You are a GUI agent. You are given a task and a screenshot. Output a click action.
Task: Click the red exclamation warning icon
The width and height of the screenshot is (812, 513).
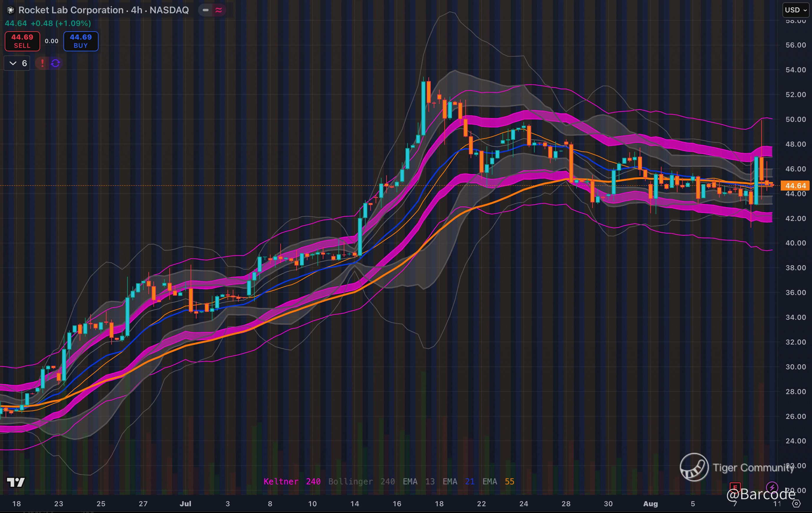[x=42, y=63]
